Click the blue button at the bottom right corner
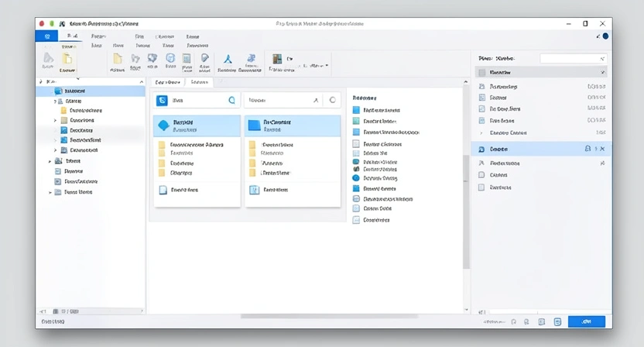Screen dimensions: 644x347 (586, 321)
